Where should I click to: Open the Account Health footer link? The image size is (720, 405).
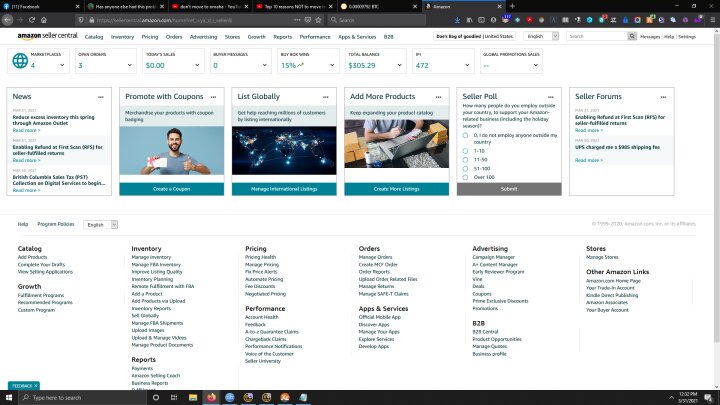pos(262,317)
